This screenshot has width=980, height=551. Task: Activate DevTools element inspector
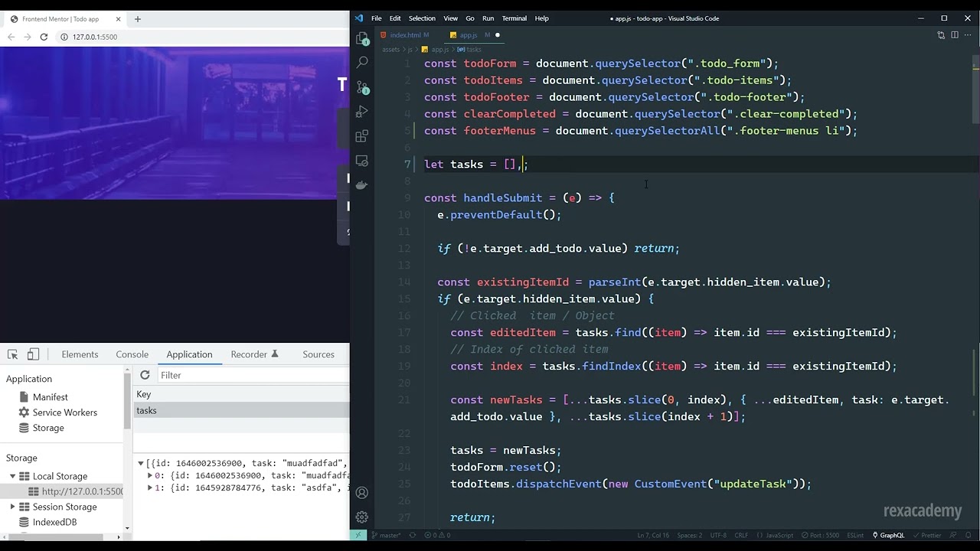(x=13, y=354)
